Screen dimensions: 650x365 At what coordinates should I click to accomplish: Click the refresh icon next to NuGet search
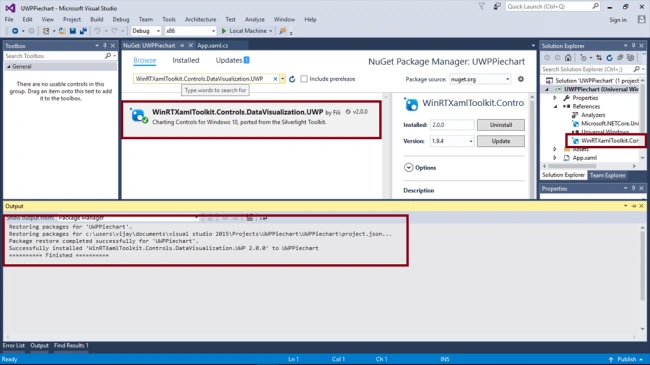click(292, 79)
